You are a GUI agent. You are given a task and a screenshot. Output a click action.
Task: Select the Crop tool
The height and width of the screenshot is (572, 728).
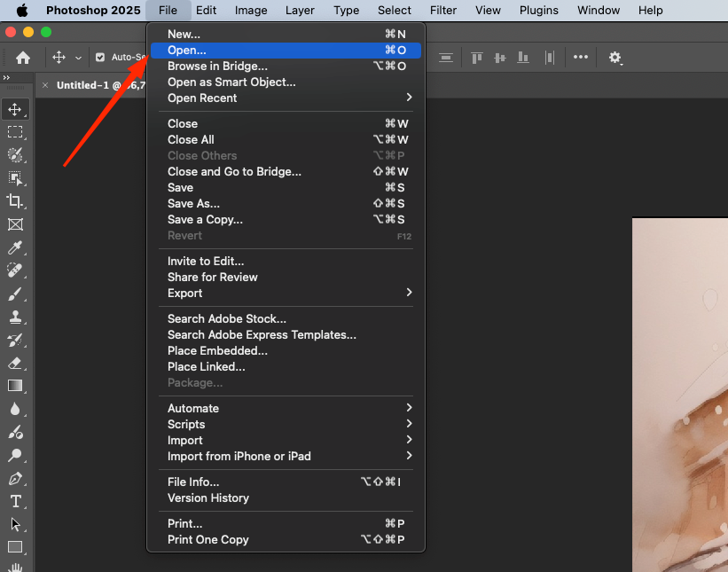(15, 201)
